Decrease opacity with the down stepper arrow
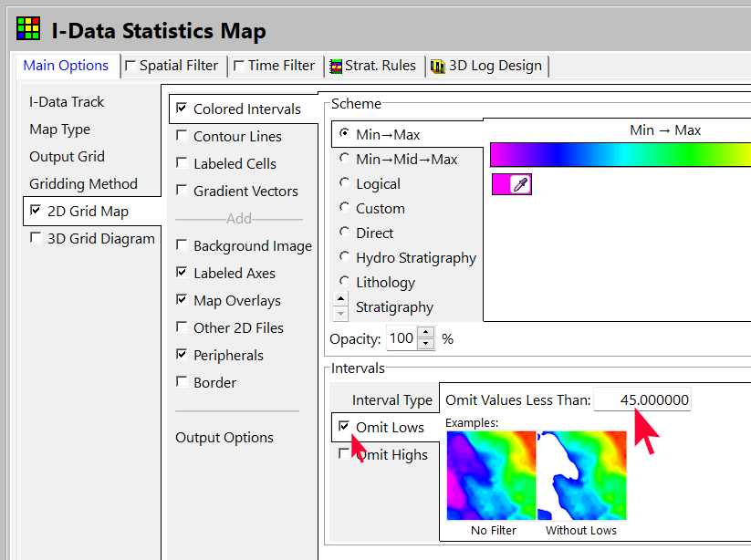This screenshot has height=560, width=751. click(426, 345)
